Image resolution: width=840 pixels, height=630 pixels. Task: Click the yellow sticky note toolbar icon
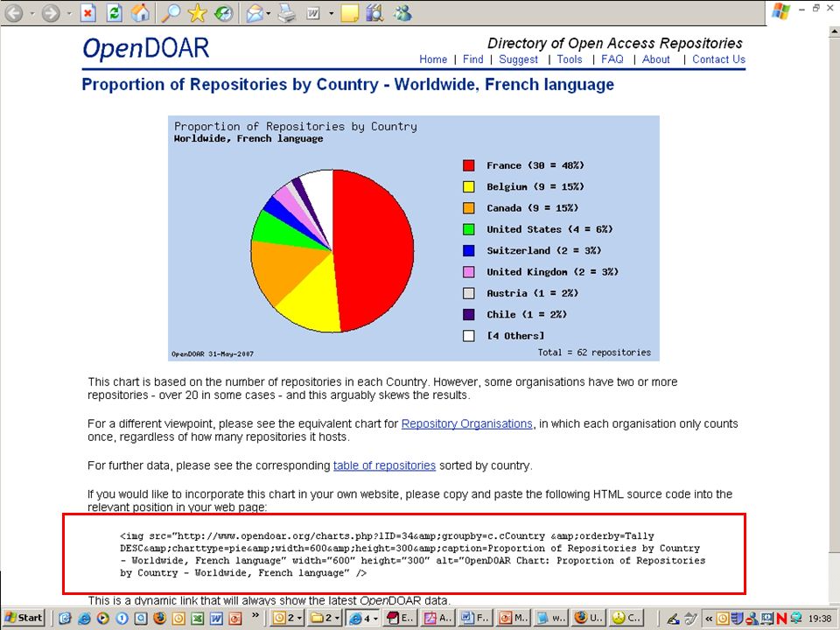tap(350, 13)
